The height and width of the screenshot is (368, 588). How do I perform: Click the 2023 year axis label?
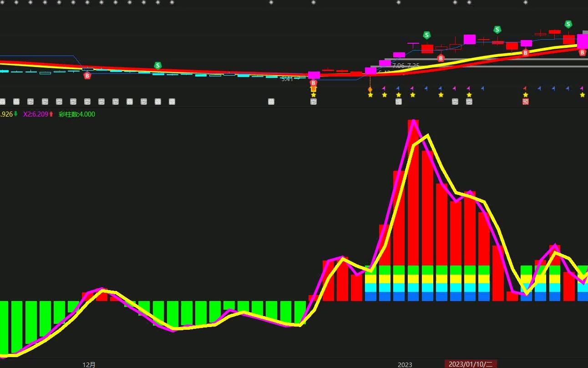coord(405,364)
